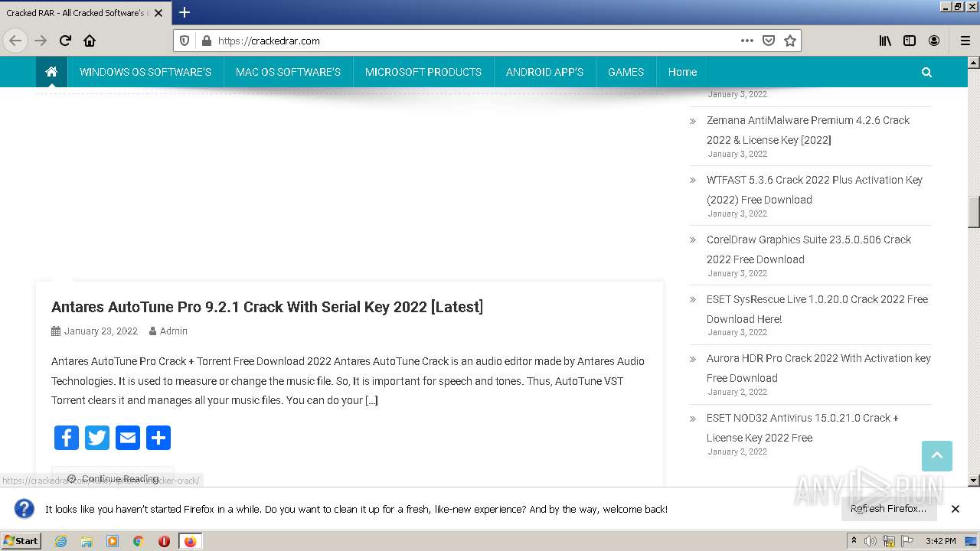This screenshot has width=980, height=551.
Task: Click the site home icon in navbar
Action: (51, 71)
